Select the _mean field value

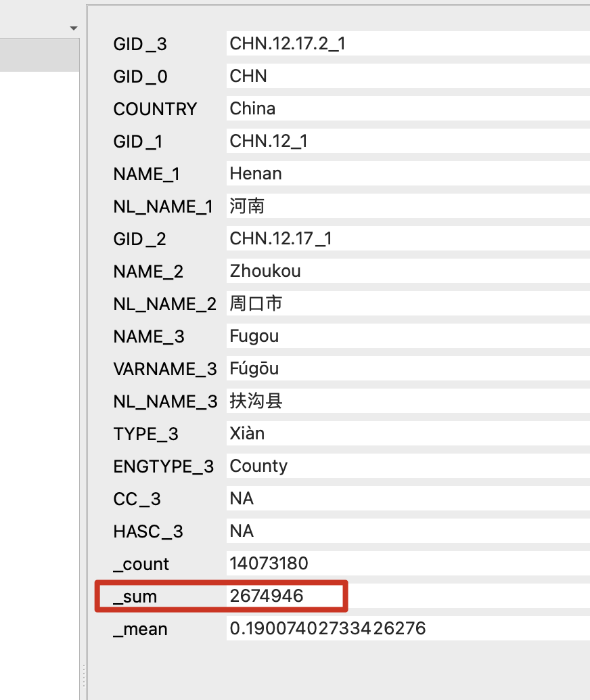(406, 629)
